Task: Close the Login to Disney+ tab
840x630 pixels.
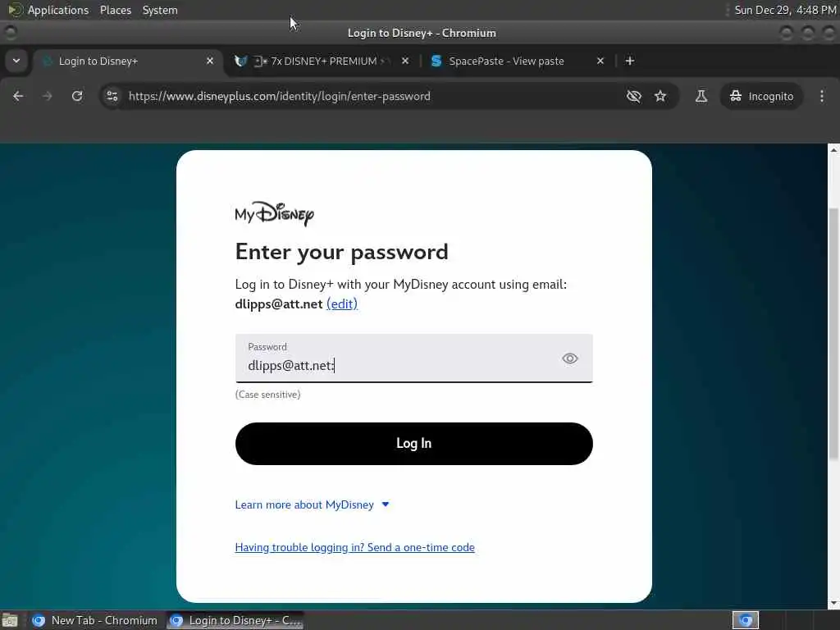Action: pyautogui.click(x=210, y=61)
